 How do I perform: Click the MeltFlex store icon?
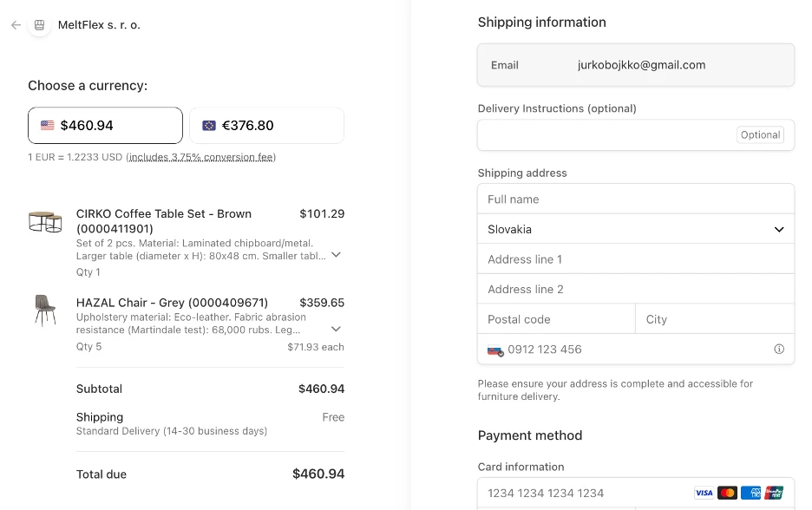[x=39, y=25]
